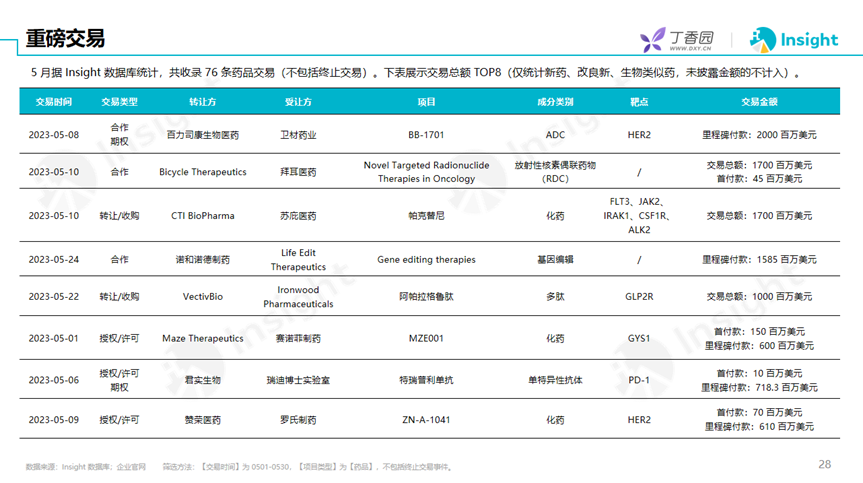Click the 靶点 column header
Viewport: 863px width, 483px height.
click(x=639, y=102)
